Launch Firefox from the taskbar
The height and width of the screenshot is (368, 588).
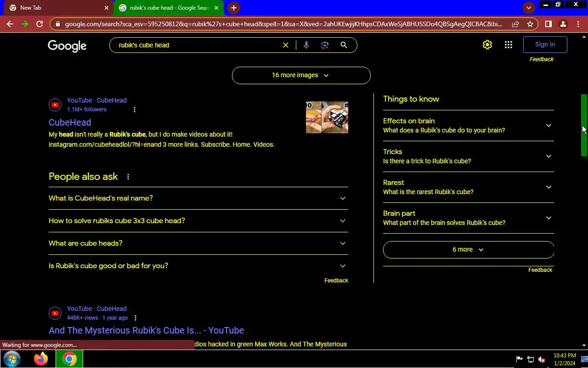click(41, 359)
